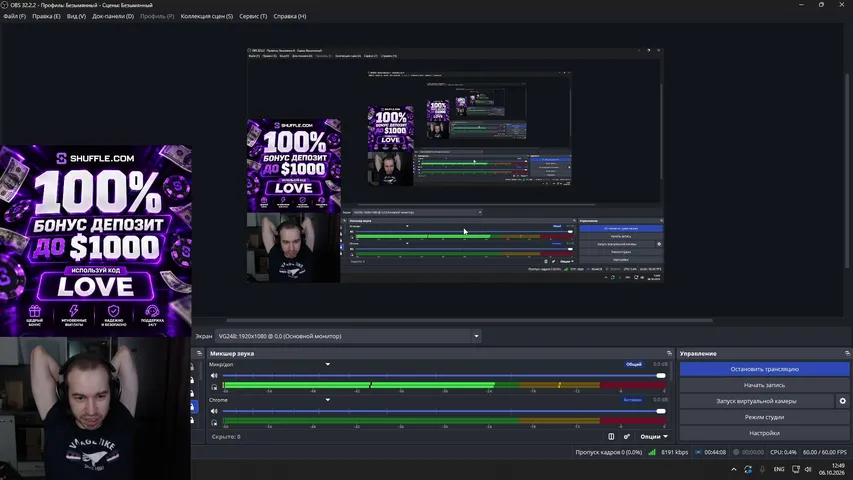Click the Управление panel title
Image resolution: width=853 pixels, height=480 pixels.
point(698,354)
